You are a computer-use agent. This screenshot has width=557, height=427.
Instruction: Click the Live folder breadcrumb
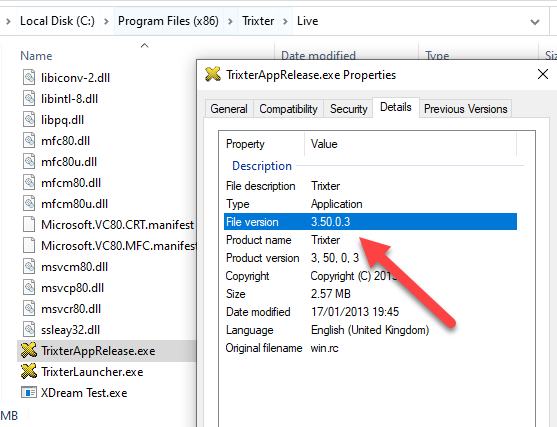pyautogui.click(x=307, y=21)
